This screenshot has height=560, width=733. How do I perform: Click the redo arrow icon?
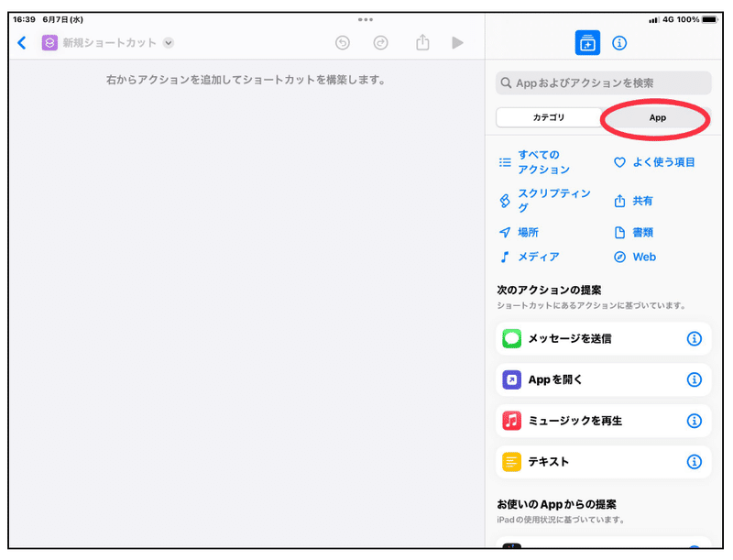[380, 43]
